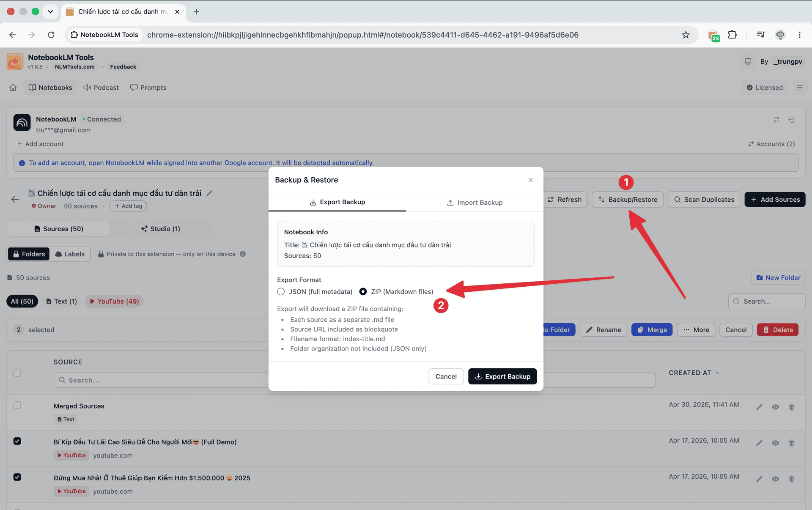
Task: Close the Backup & Restore dialog
Action: pyautogui.click(x=530, y=180)
